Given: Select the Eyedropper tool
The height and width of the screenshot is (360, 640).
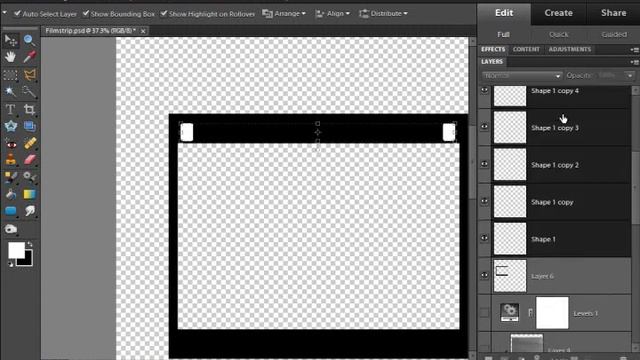Looking at the screenshot, I should click(x=29, y=57).
